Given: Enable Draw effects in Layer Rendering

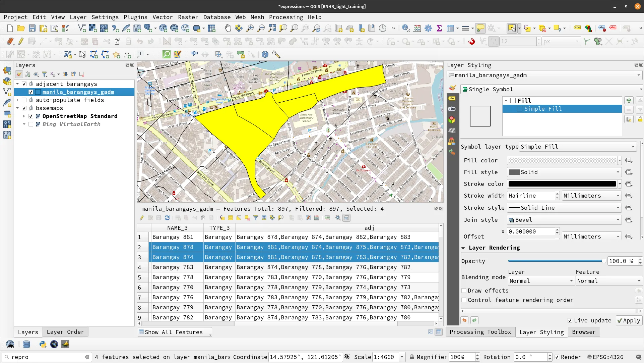Looking at the screenshot, I should point(464,291).
